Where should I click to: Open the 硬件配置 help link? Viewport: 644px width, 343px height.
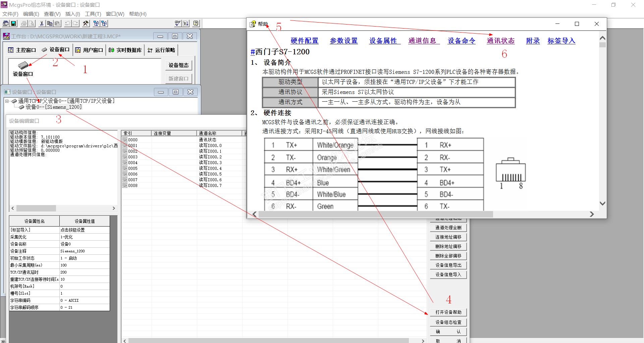pos(305,41)
